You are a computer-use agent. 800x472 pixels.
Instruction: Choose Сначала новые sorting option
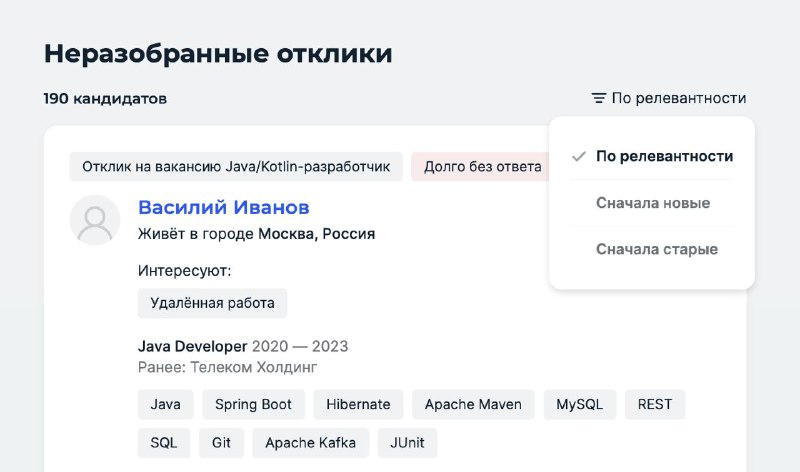(x=652, y=203)
